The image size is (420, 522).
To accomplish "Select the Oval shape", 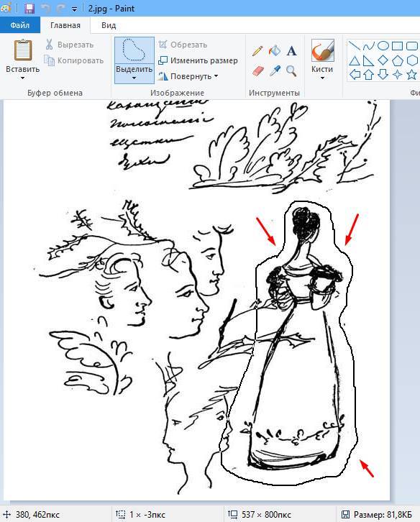I will pyautogui.click(x=383, y=45).
